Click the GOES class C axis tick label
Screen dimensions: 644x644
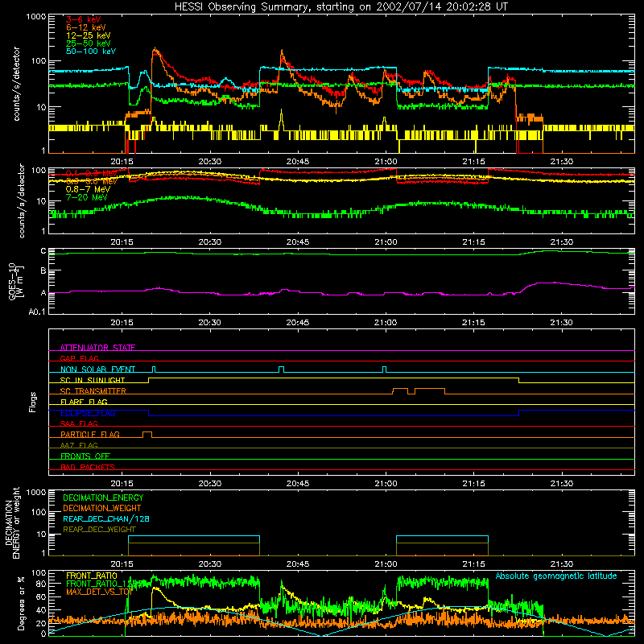[43, 251]
